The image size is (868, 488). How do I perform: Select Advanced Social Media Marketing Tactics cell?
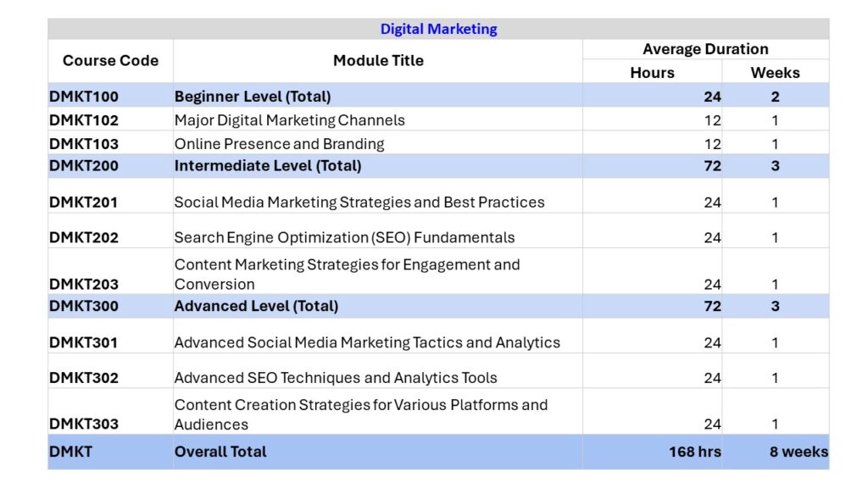367,343
